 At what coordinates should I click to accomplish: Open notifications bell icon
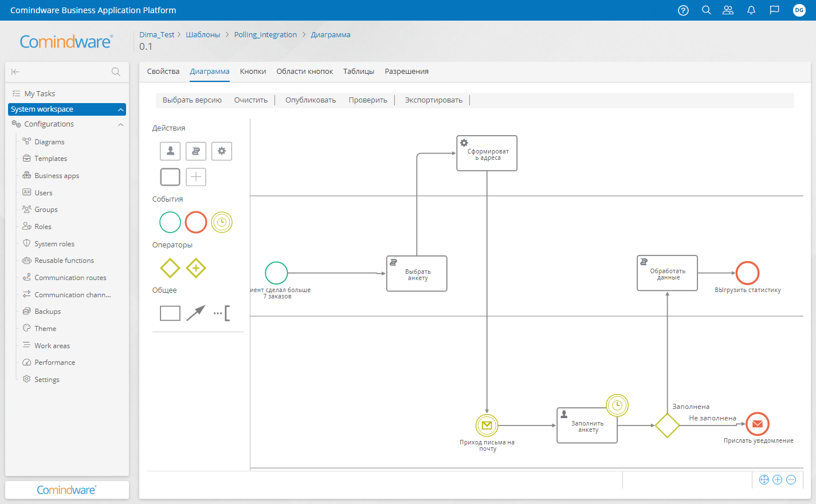(751, 10)
